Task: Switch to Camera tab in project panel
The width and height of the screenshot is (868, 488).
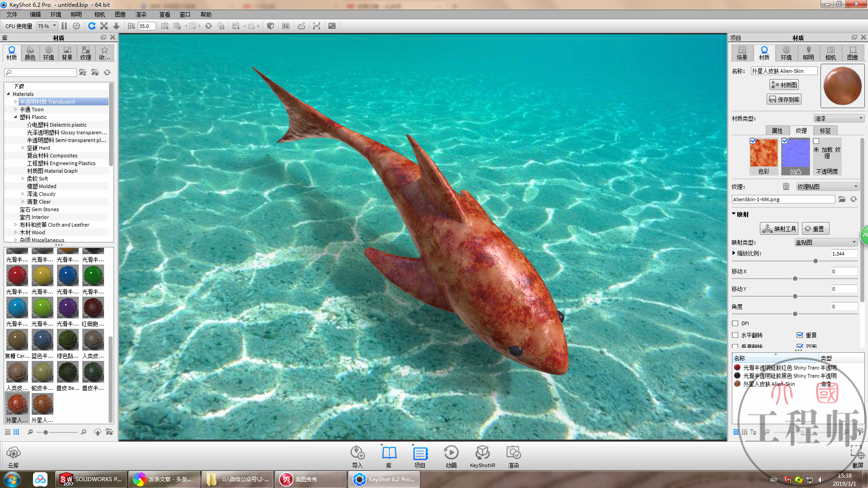Action: [830, 53]
